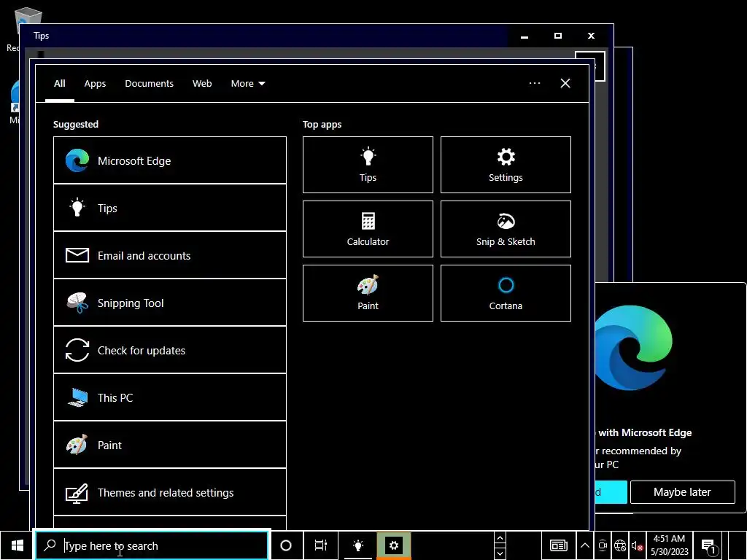
Task: Launch Snip & Sketch tile
Action: click(506, 229)
